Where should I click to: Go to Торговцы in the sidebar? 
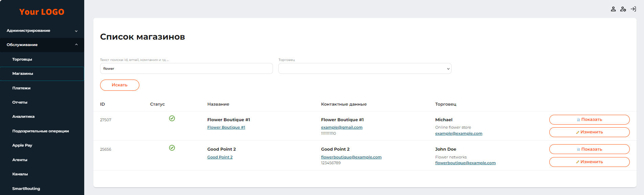pos(22,59)
